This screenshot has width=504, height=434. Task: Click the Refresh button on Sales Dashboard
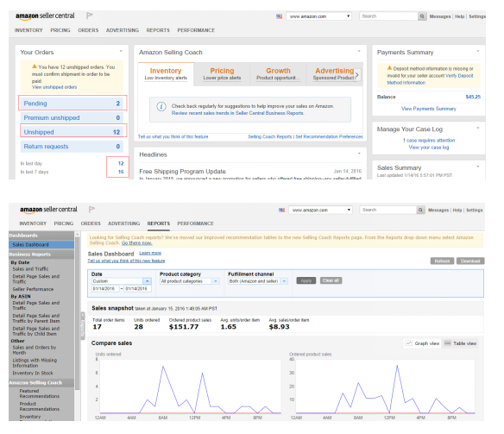click(442, 261)
